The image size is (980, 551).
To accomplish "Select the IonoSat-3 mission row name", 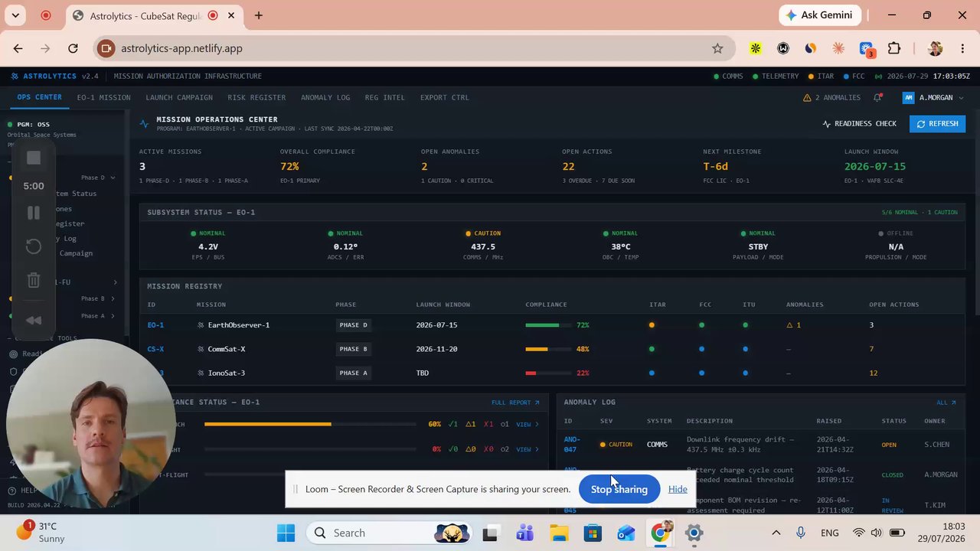I will (226, 373).
